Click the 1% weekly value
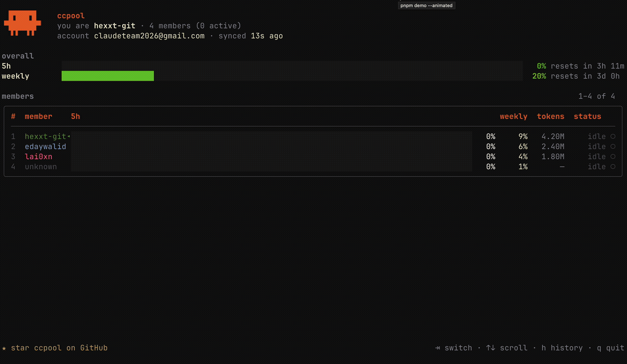Image resolution: width=627 pixels, height=364 pixels. (x=523, y=167)
